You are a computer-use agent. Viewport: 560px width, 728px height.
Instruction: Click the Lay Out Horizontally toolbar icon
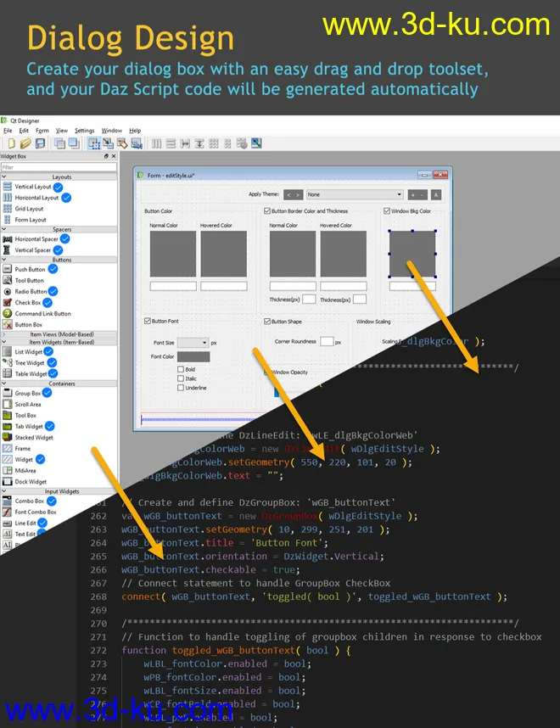(x=156, y=143)
